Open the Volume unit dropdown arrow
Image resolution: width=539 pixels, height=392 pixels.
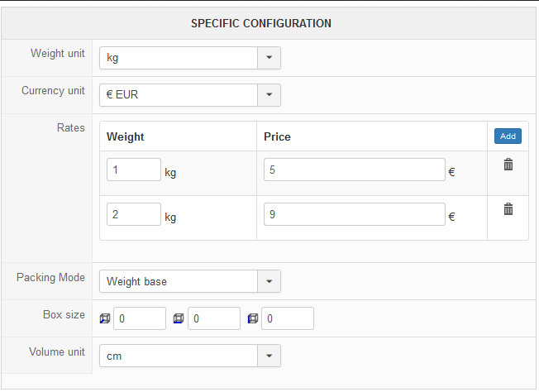[x=269, y=356]
